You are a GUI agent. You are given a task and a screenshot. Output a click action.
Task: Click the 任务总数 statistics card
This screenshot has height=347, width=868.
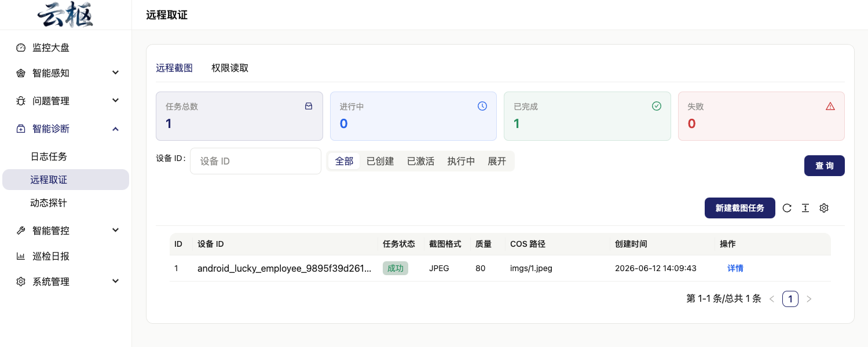pos(239,116)
